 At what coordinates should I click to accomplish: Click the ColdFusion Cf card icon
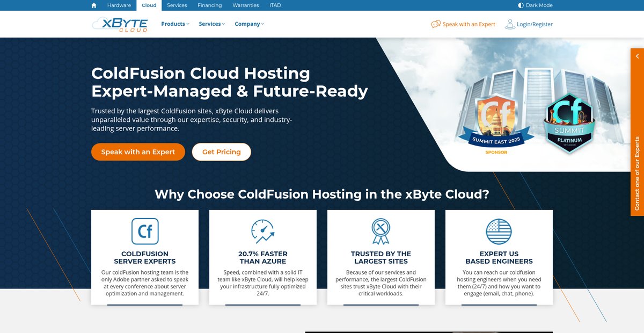tap(145, 231)
